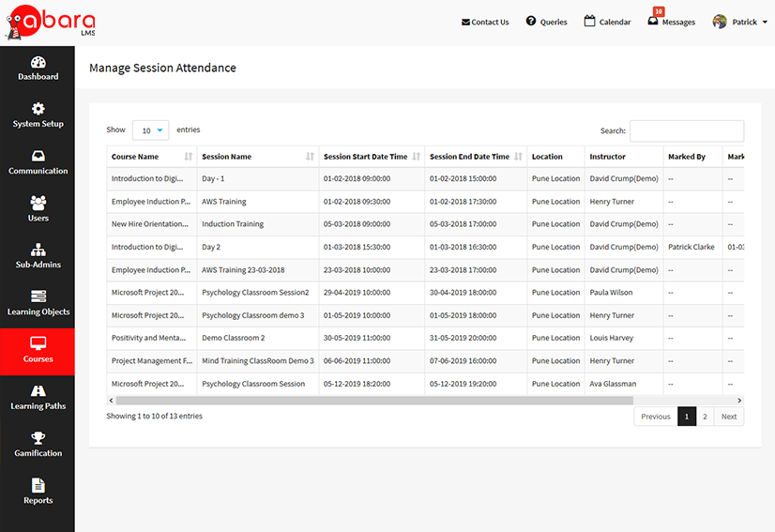This screenshot has height=532, width=775.
Task: Open the Reports document icon
Action: pyautogui.click(x=38, y=485)
